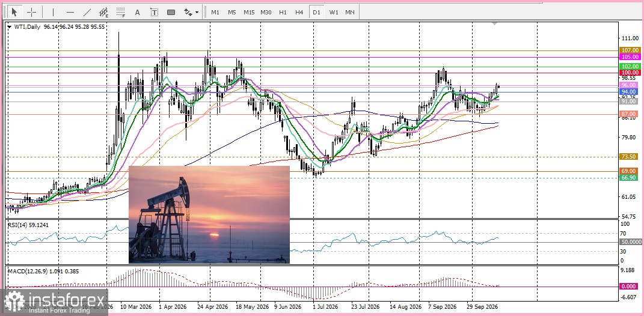Image resolution: width=644 pixels, height=316 pixels.
Task: Select the cursor arrow tool
Action: click(x=14, y=12)
